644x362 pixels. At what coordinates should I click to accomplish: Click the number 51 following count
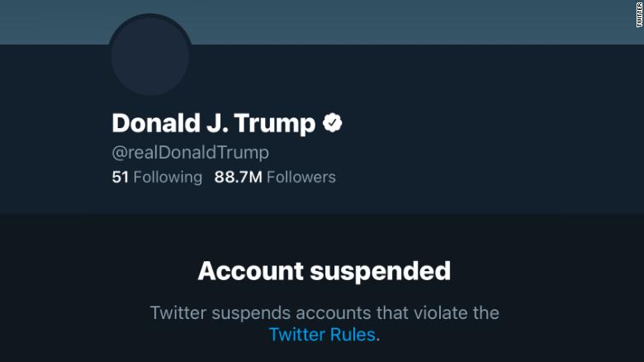point(120,177)
